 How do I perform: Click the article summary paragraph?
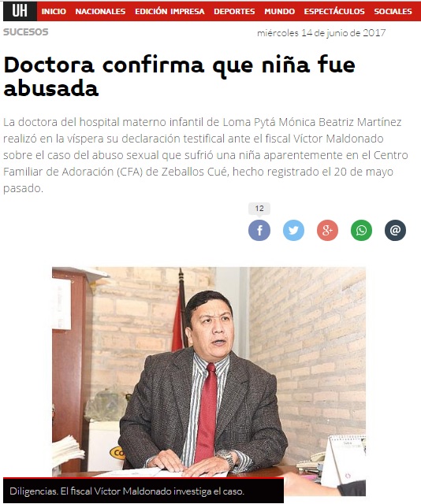pos(206,155)
